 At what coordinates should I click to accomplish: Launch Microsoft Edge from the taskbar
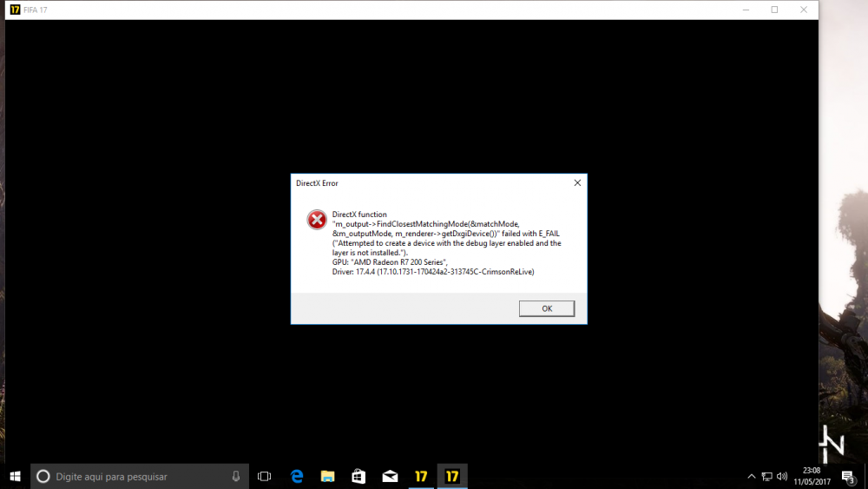pos(297,476)
